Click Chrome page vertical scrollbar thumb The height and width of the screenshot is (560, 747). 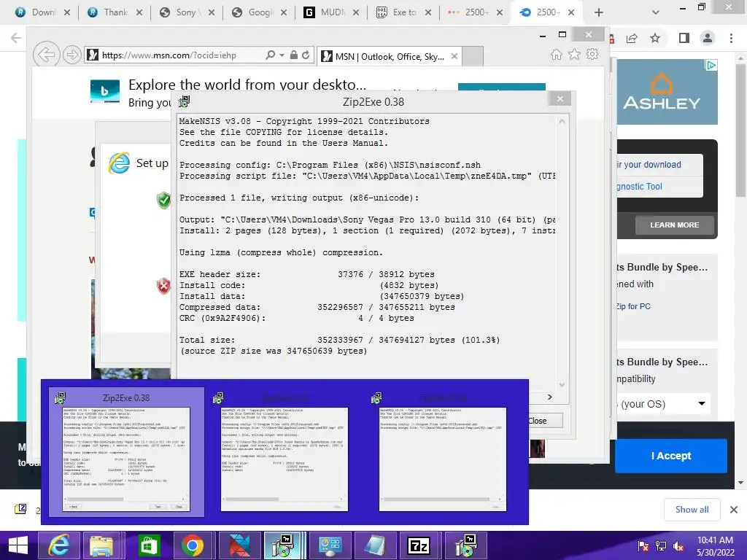click(740, 130)
